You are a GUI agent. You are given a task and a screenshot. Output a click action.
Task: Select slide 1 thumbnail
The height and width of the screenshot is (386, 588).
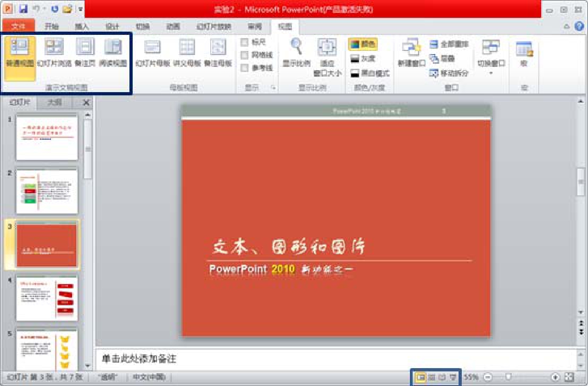(47, 138)
